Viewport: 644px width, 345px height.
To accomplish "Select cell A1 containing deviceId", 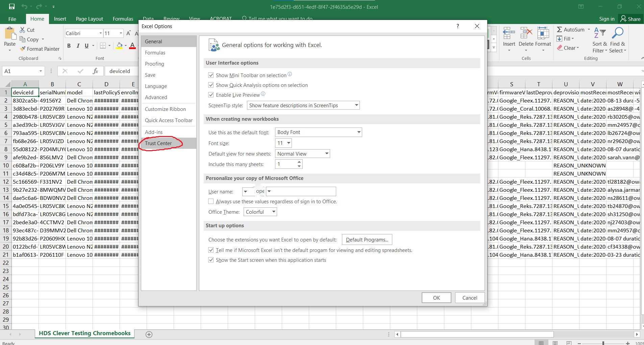I will [x=25, y=92].
